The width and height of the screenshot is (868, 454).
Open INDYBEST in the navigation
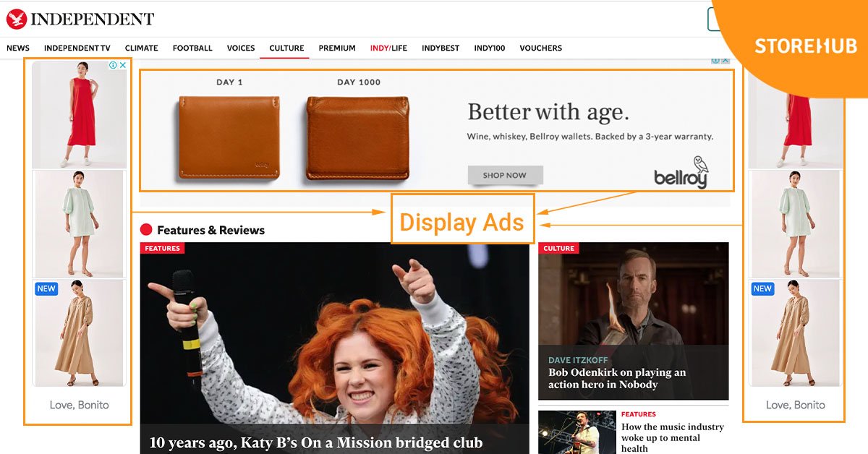[441, 48]
